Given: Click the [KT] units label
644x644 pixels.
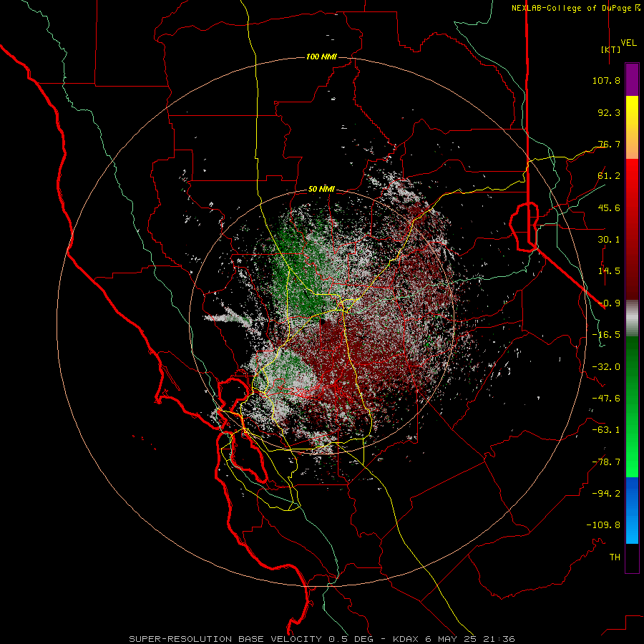Looking at the screenshot, I should [611, 49].
